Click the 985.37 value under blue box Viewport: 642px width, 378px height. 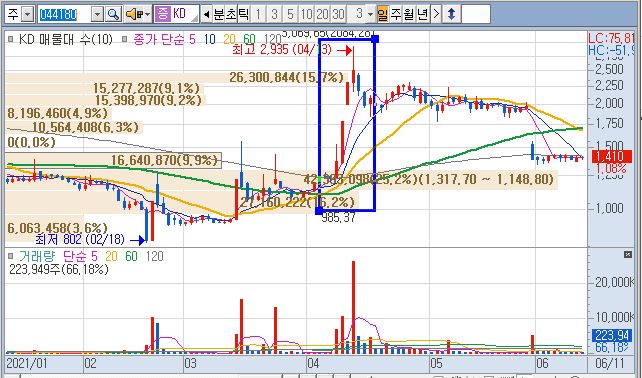338,217
